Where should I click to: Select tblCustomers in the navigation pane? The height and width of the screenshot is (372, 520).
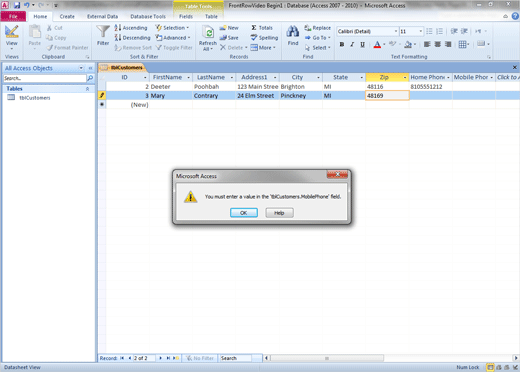pyautogui.click(x=35, y=98)
